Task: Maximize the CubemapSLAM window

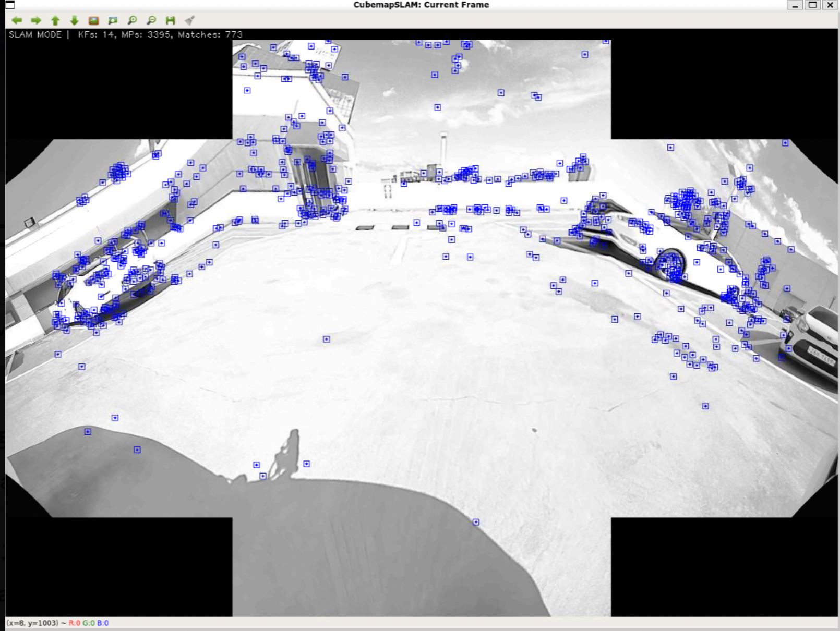Action: [812, 5]
